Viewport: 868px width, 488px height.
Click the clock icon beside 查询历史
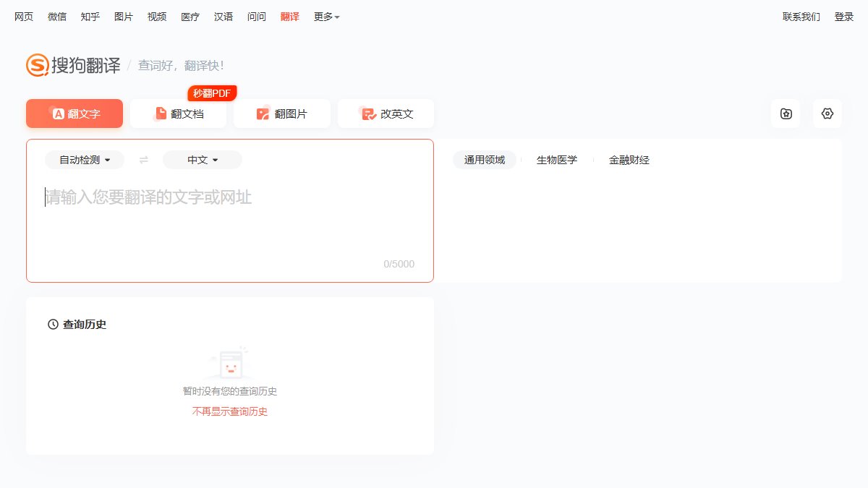(x=53, y=325)
